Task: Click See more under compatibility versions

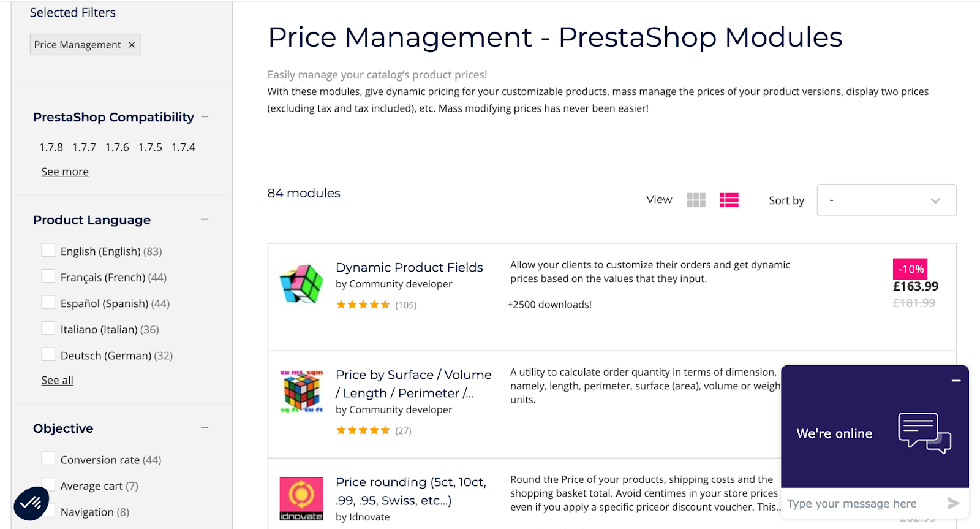Action: (x=65, y=172)
